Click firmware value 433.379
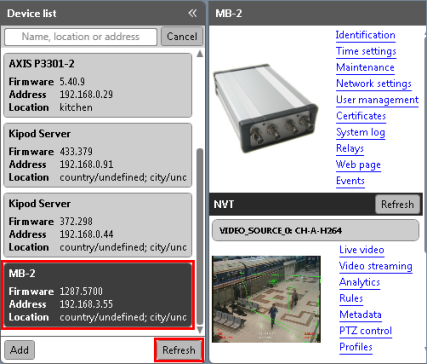 point(76,152)
